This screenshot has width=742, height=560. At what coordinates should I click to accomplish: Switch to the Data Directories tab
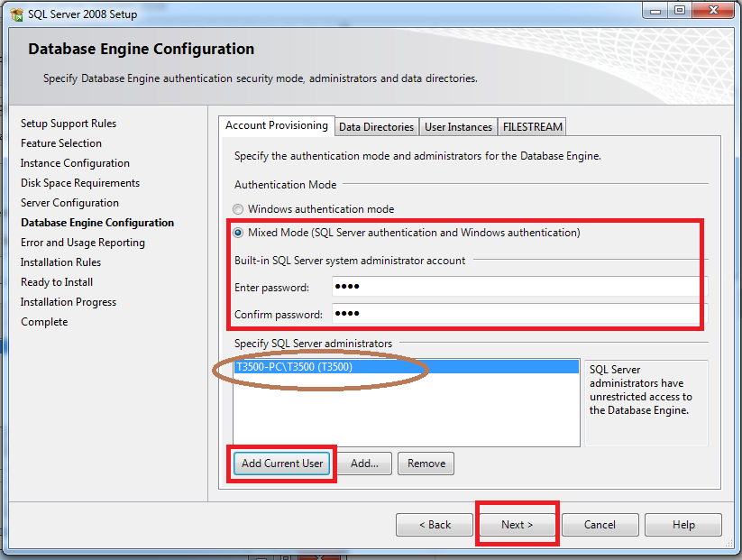[x=376, y=126]
